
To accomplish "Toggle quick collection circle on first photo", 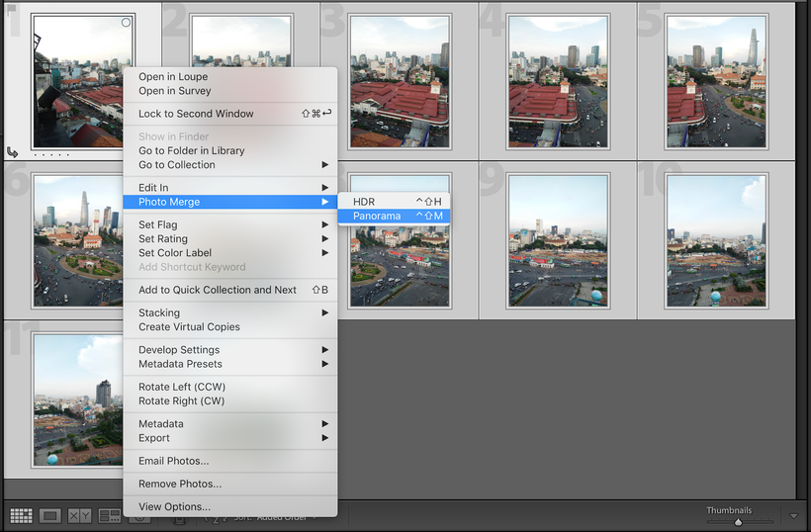I will (x=126, y=23).
